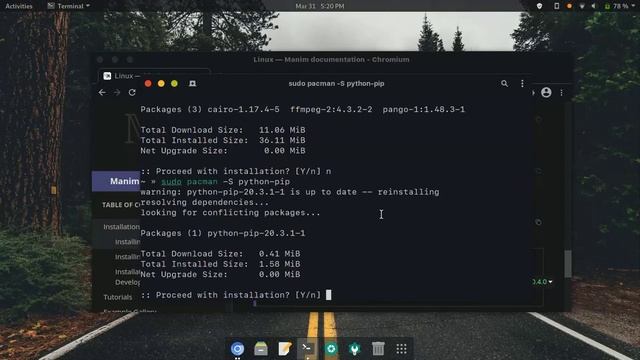Click the Proceed with installation prompt cursor
Screen dimensions: 640x360
[329, 295]
